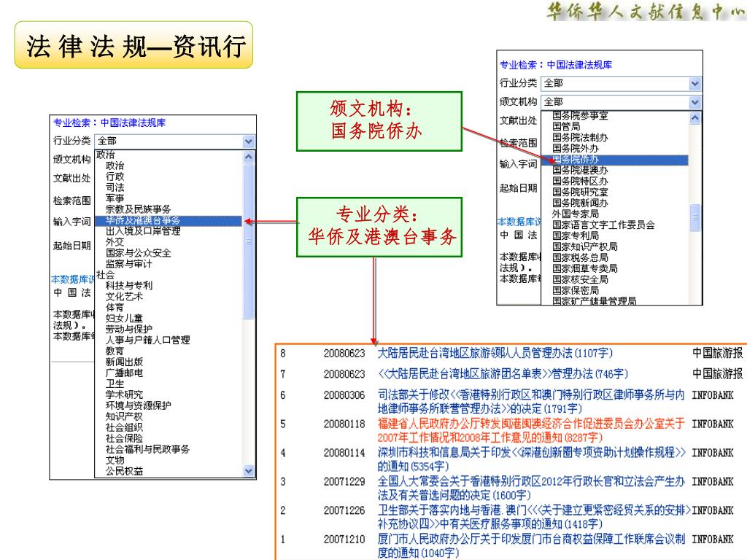Open 厦门市人民政府办公厅关于印发 result link
The height and width of the screenshot is (560, 747).
[x=531, y=545]
